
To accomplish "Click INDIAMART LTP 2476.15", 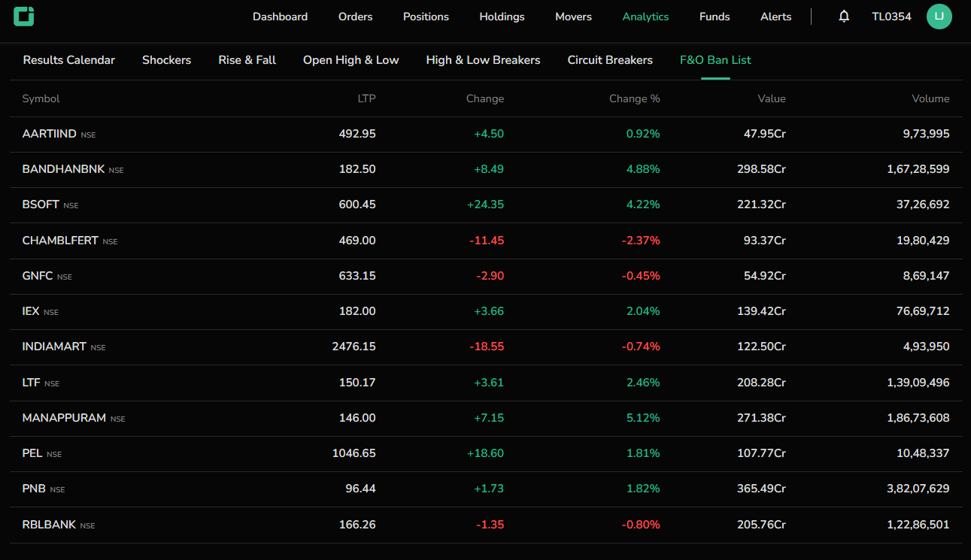I will point(354,347).
